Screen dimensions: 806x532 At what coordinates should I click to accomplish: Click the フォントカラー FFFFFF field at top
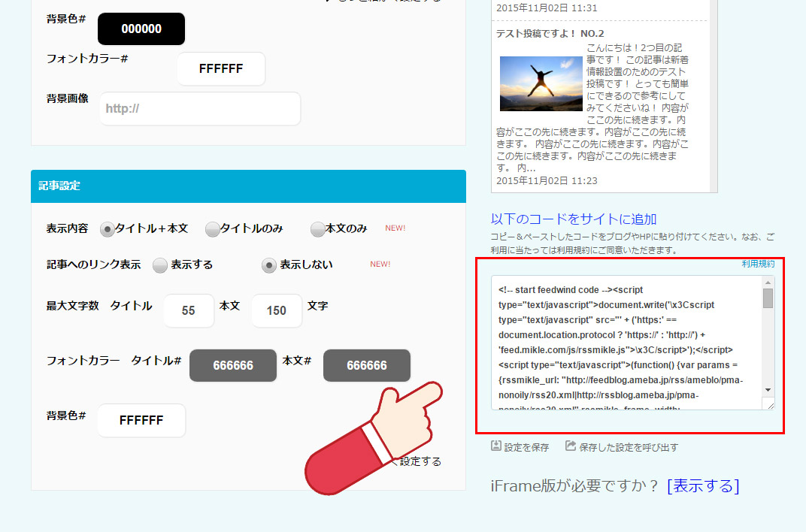(x=221, y=68)
